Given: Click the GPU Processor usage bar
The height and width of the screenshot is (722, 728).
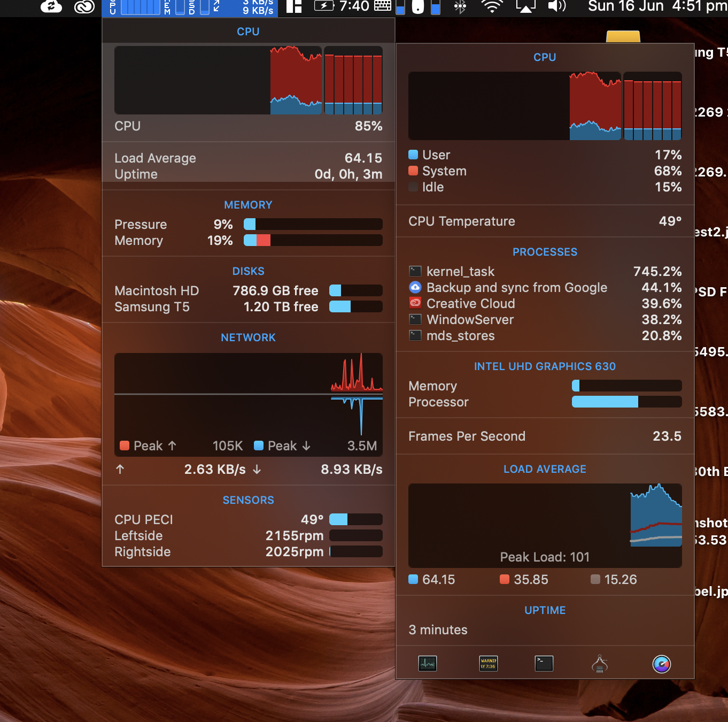Looking at the screenshot, I should coord(627,402).
